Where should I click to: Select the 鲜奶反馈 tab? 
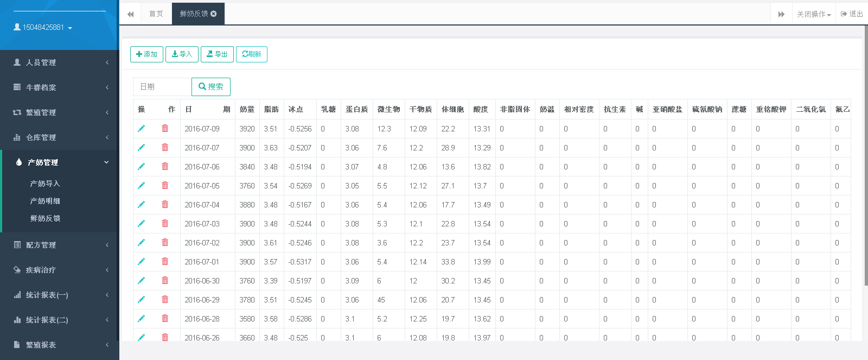194,14
